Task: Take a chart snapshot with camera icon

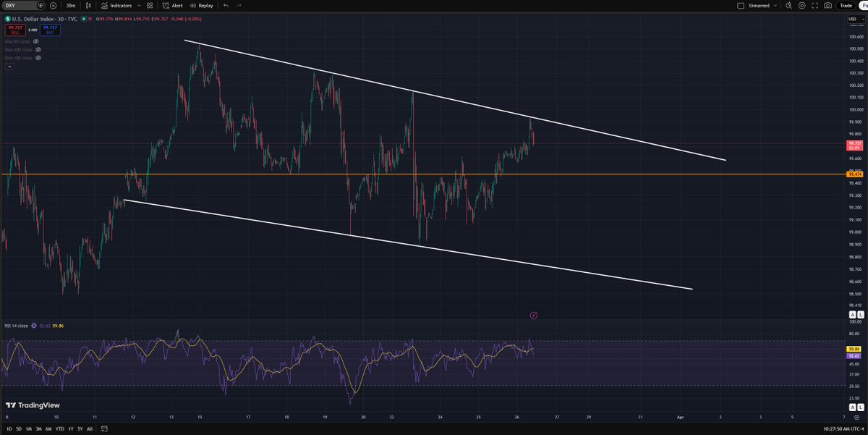Action: [x=827, y=5]
